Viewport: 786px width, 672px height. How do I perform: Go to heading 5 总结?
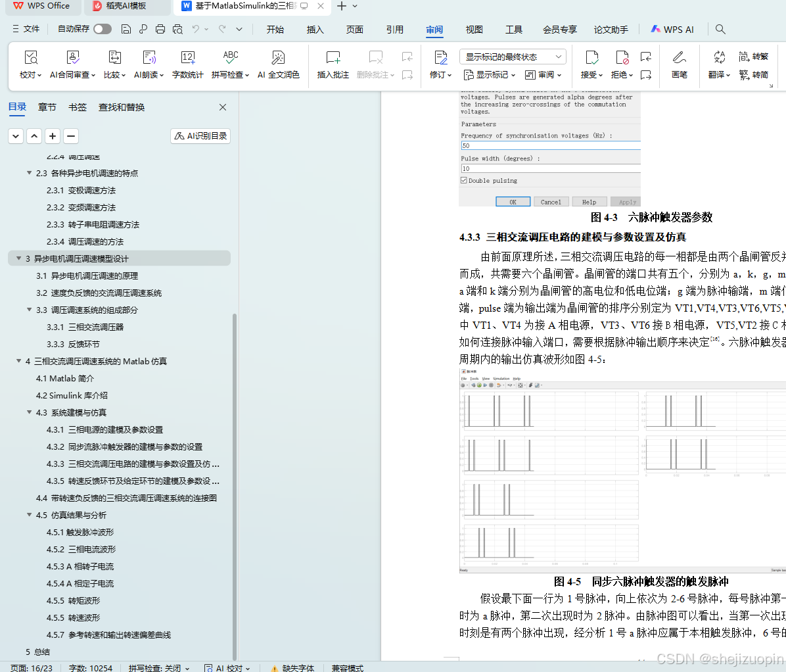coord(37,652)
